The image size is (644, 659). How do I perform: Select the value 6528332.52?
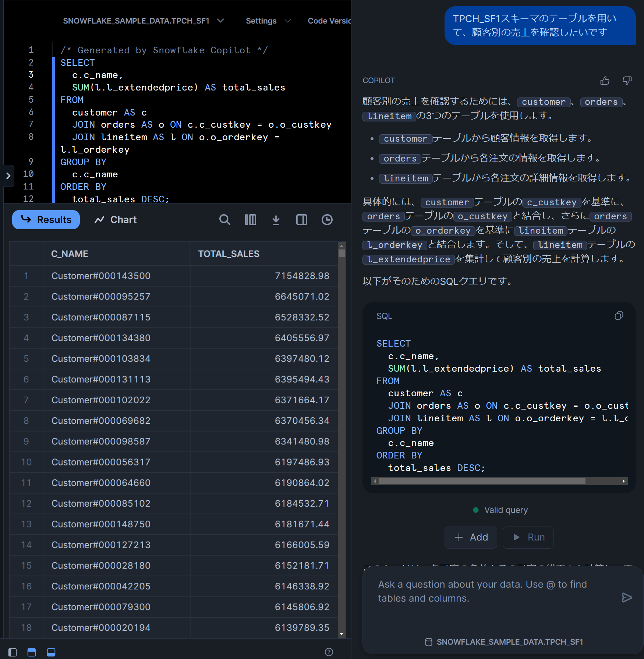click(x=302, y=317)
